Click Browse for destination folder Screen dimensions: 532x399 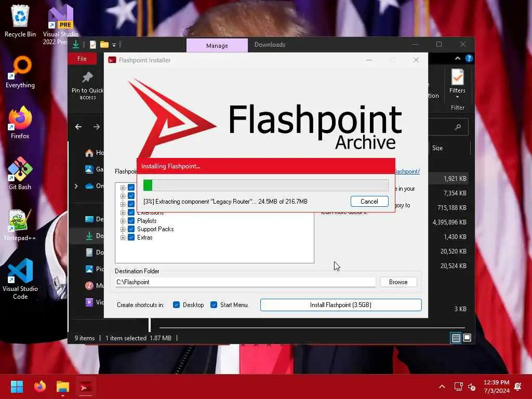tap(398, 282)
